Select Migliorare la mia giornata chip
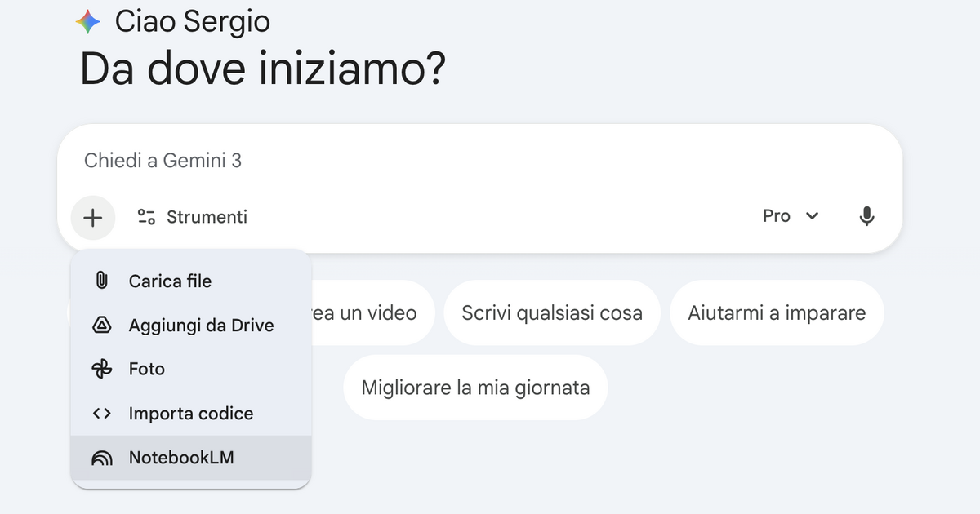The height and width of the screenshot is (514, 980). [x=475, y=387]
